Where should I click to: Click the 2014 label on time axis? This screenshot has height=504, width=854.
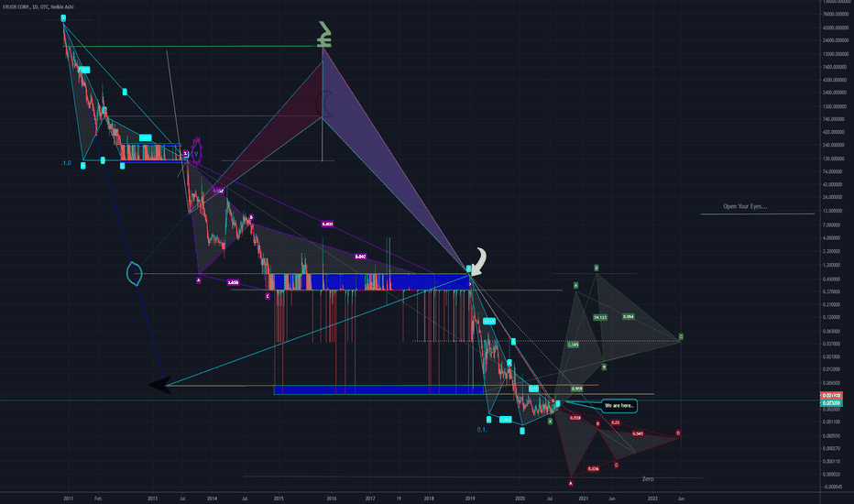coord(213,498)
